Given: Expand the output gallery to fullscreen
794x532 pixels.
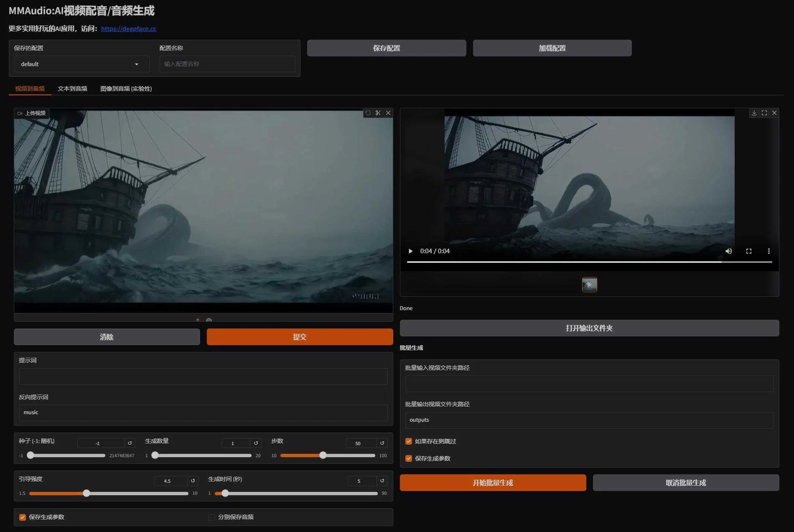Looking at the screenshot, I should pos(764,113).
